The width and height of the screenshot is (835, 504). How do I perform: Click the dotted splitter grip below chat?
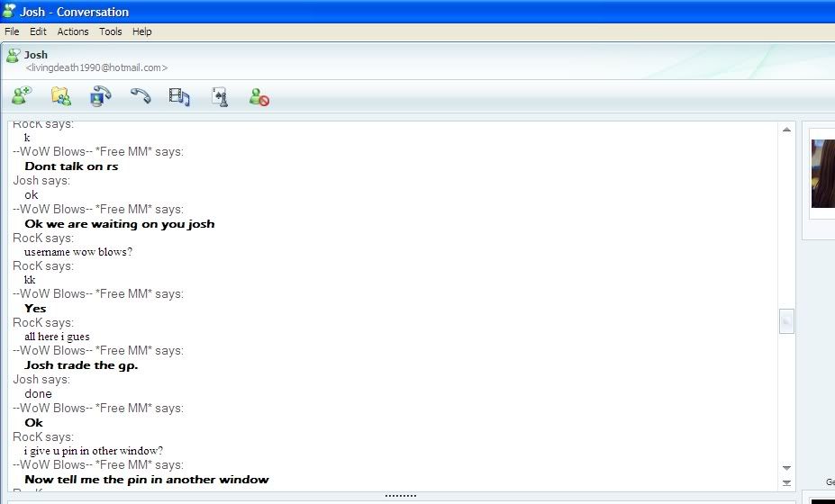tap(401, 496)
